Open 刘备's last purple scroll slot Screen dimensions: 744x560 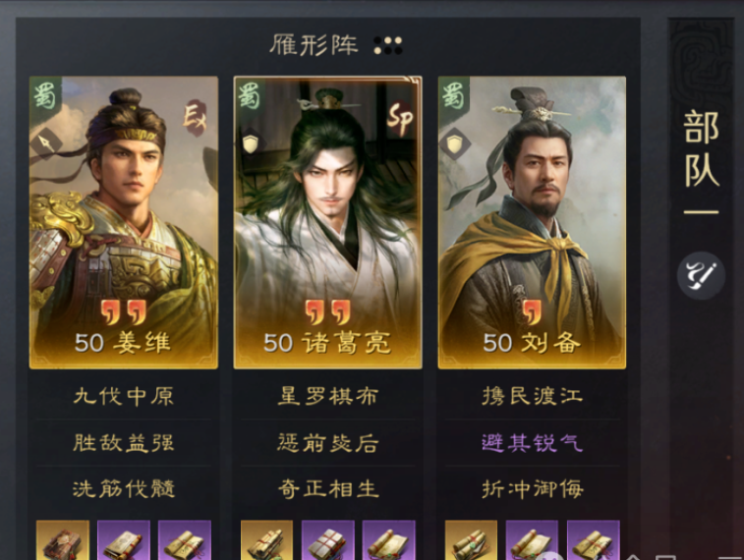[x=593, y=539]
